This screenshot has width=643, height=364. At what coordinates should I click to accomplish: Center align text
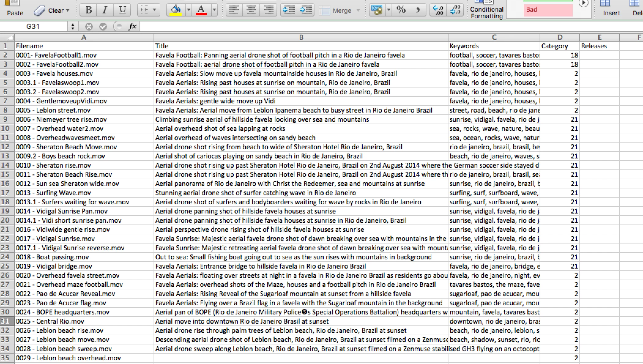(x=251, y=10)
